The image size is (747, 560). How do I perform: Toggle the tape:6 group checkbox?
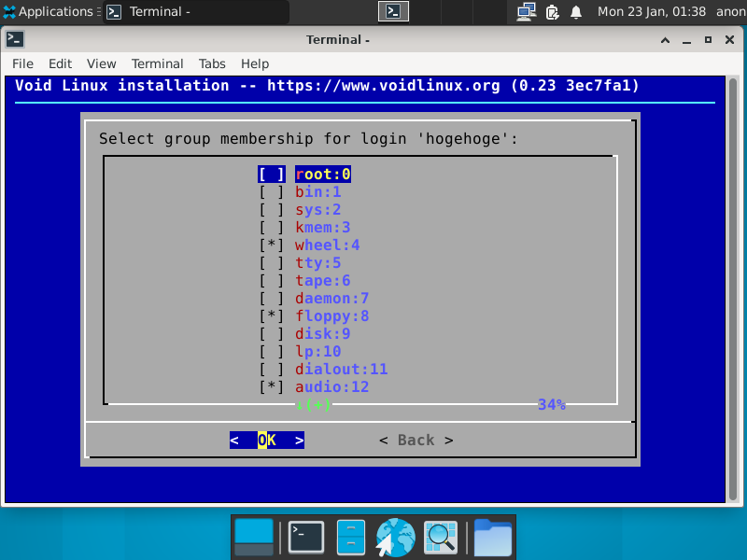(x=272, y=281)
